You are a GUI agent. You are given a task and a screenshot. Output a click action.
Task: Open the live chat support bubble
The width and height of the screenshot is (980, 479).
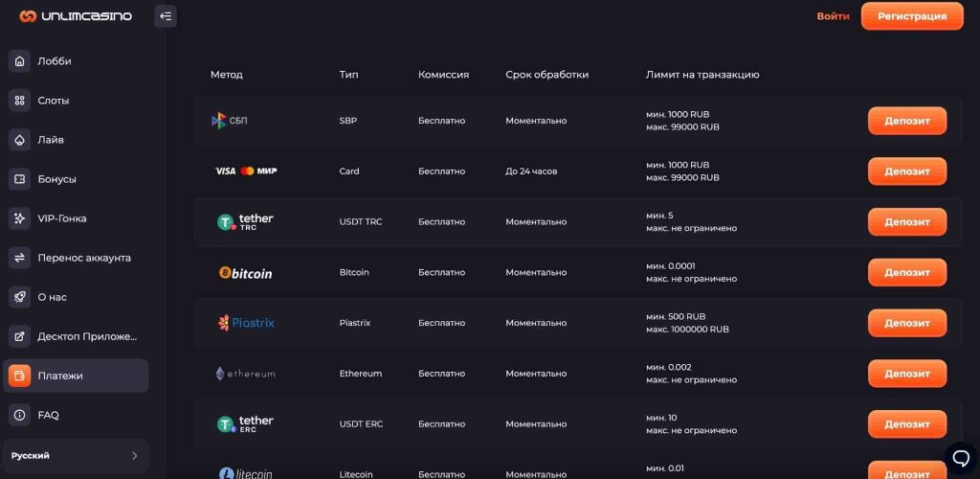tap(958, 456)
